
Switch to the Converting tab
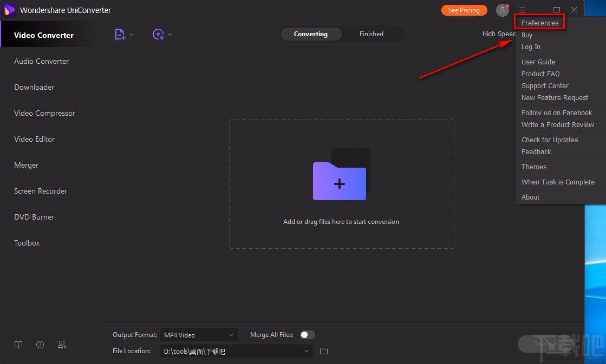pyautogui.click(x=311, y=34)
